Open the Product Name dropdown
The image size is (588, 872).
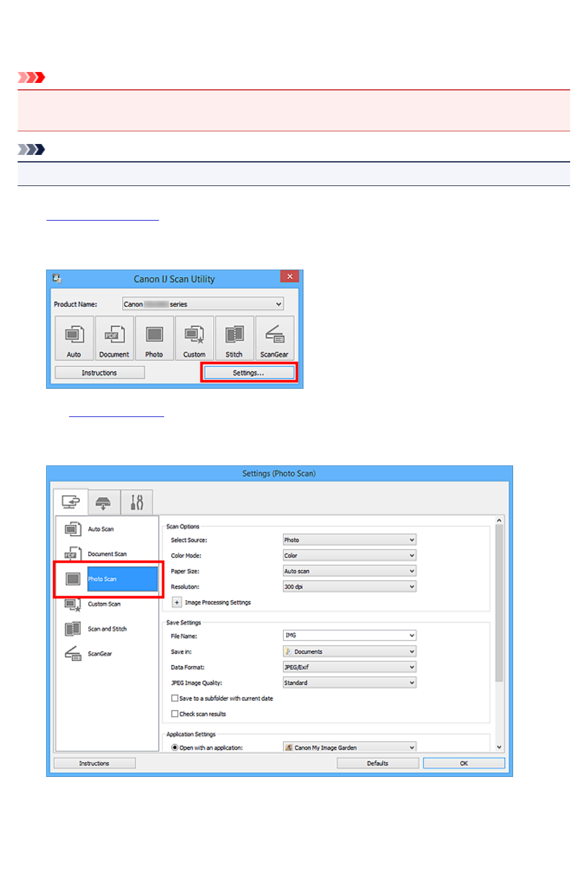(x=203, y=304)
